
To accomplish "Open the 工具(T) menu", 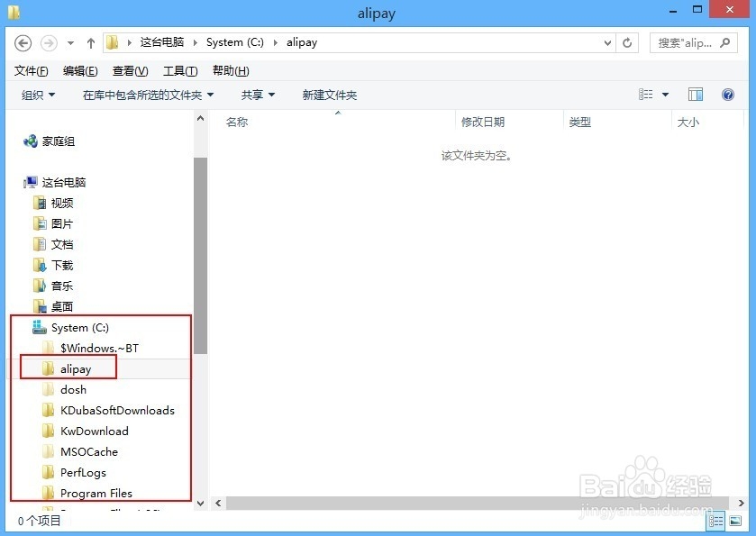I will (180, 71).
